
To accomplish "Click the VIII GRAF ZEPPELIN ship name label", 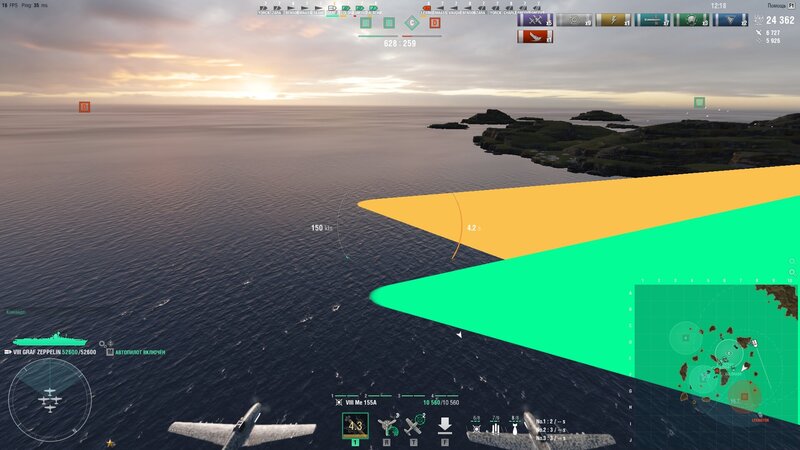I will click(37, 352).
